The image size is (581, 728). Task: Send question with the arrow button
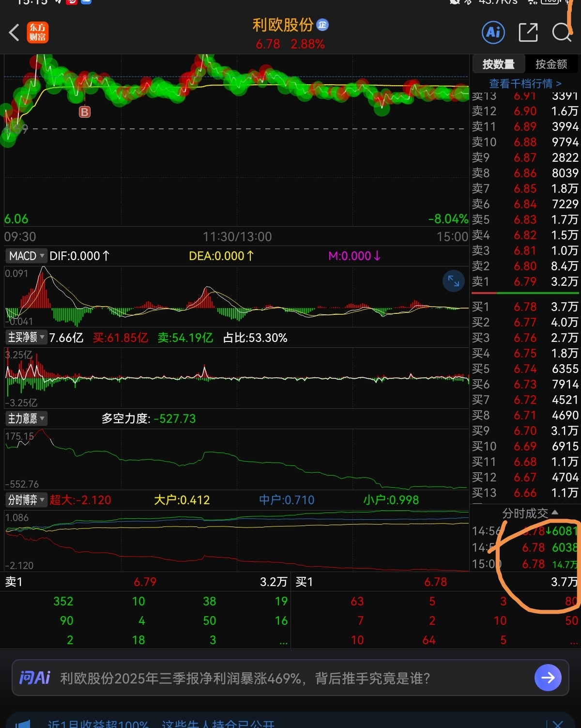coord(548,678)
